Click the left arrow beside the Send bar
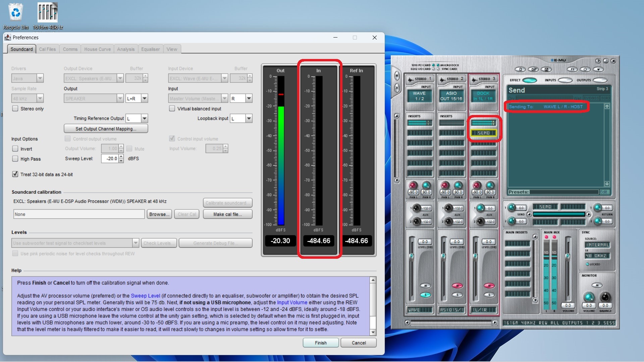Screen dimensions: 644x362 click(529, 214)
